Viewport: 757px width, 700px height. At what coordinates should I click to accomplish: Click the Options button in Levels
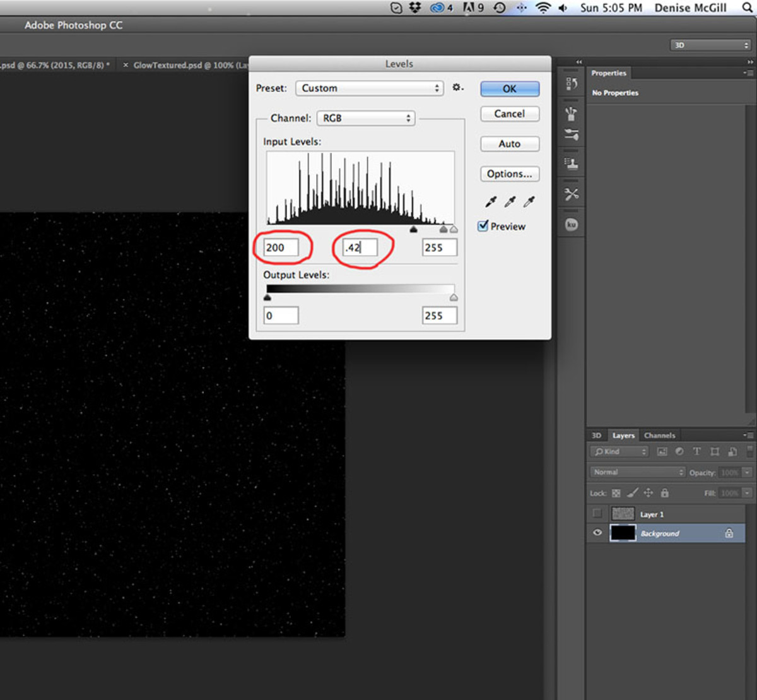[x=509, y=174]
